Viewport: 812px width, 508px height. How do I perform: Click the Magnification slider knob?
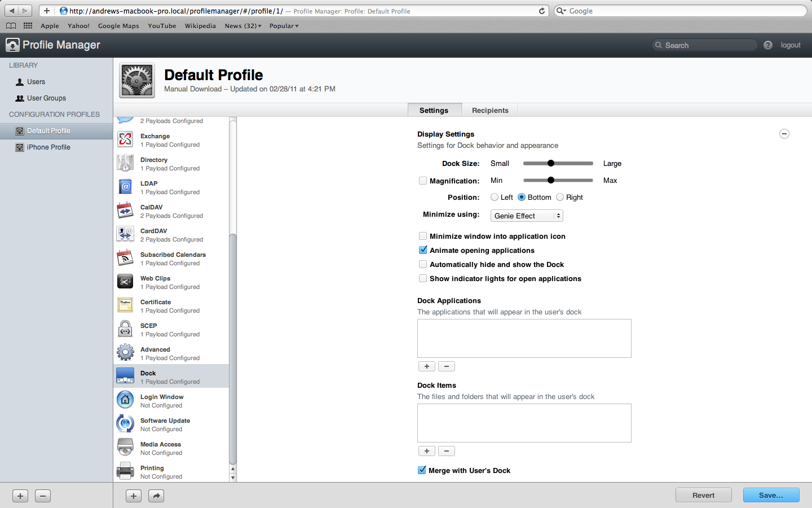551,180
